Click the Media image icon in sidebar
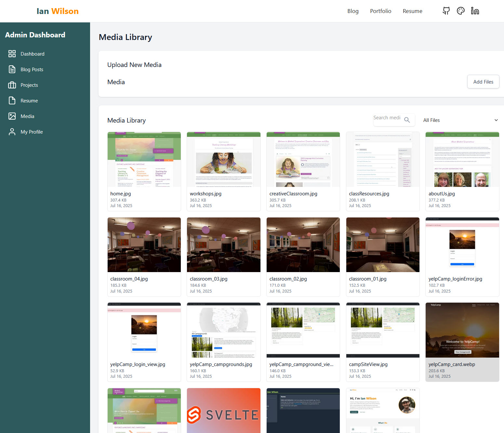This screenshot has width=504, height=433. click(12, 116)
